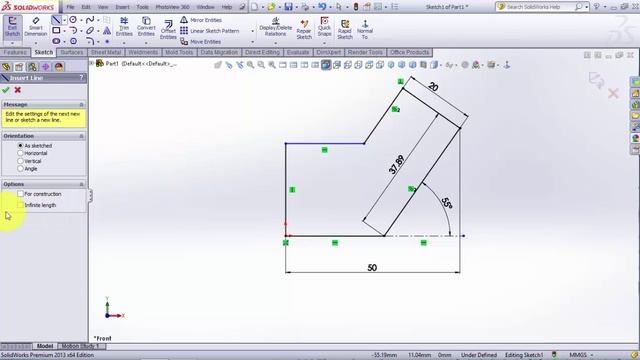Click the Quick Snaps icon

click(x=324, y=27)
